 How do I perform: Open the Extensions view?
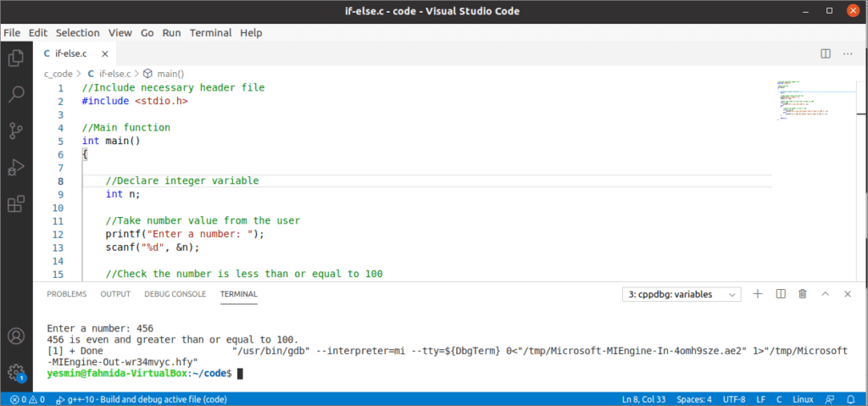pos(16,204)
